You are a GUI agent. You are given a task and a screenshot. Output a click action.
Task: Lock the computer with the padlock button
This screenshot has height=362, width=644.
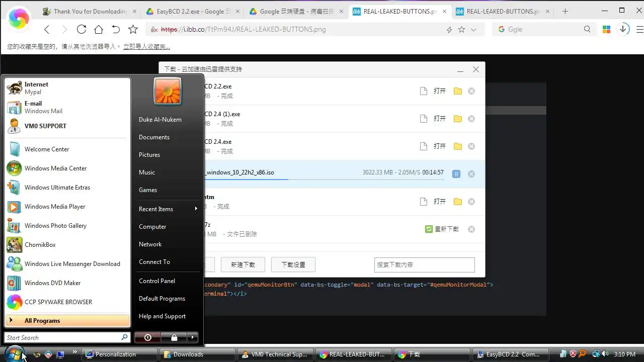tap(174, 337)
